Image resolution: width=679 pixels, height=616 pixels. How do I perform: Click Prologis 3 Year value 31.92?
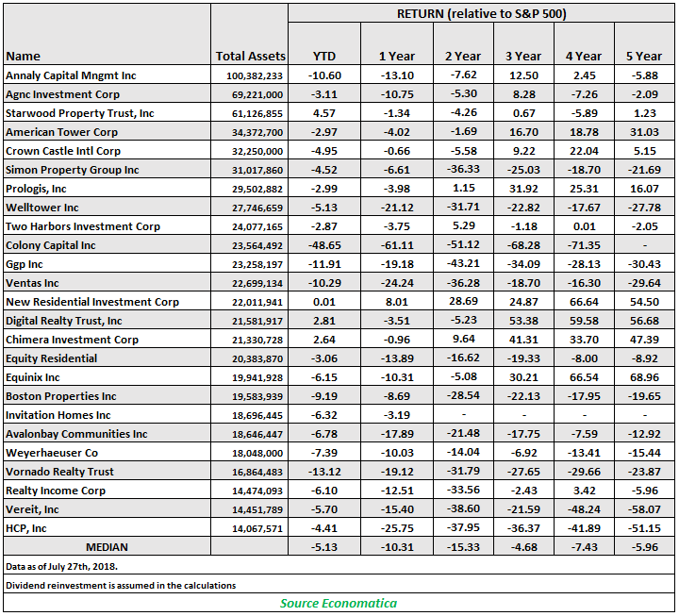tap(523, 189)
